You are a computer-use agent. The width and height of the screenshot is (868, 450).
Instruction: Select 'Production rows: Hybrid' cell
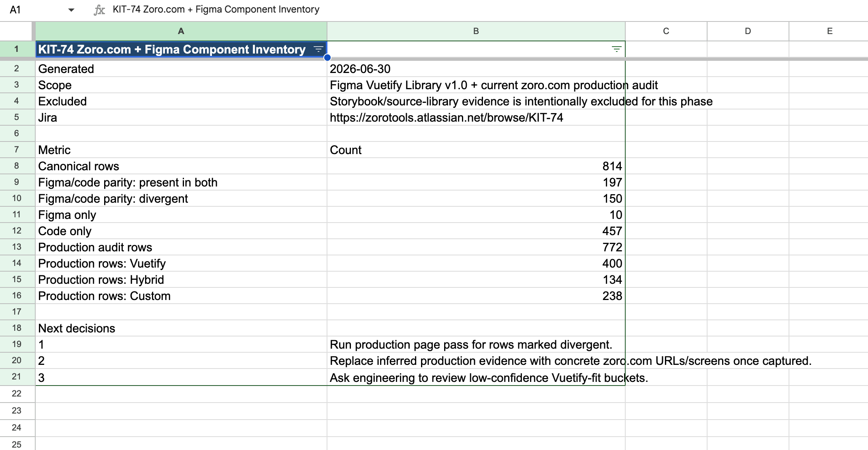pos(181,279)
